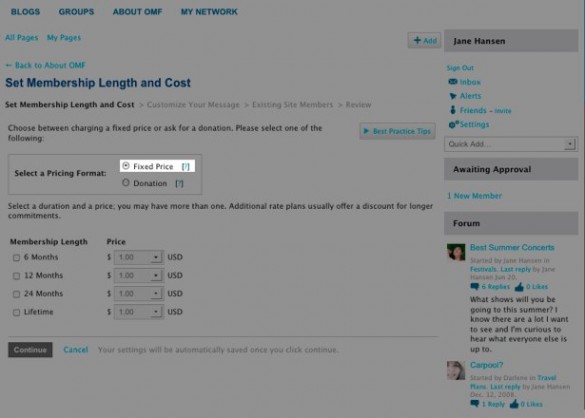Click Last reply link under Festivals thread
This screenshot has height=418, width=585.
[x=515, y=269]
